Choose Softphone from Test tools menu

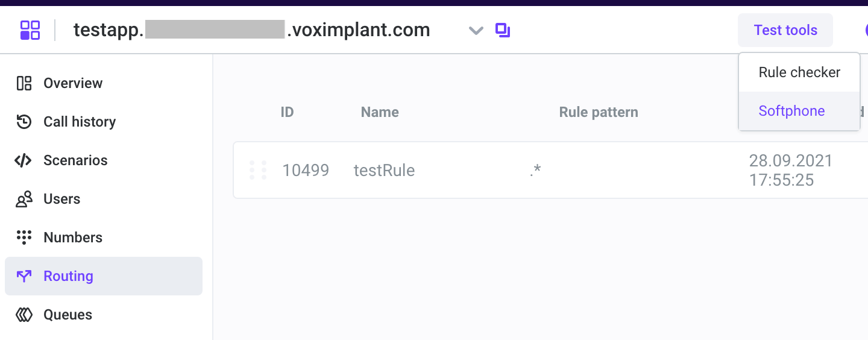pyautogui.click(x=791, y=111)
